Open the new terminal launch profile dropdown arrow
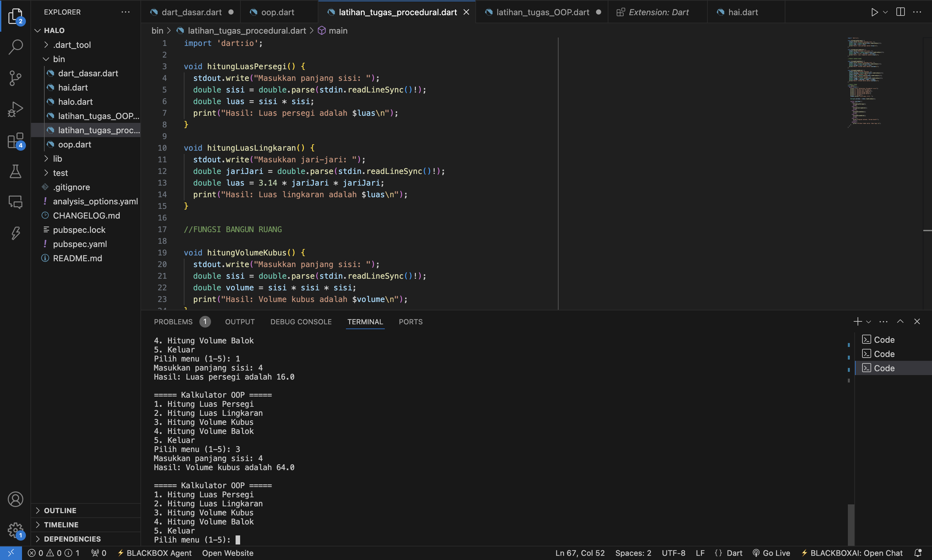This screenshot has height=560, width=932. click(869, 322)
